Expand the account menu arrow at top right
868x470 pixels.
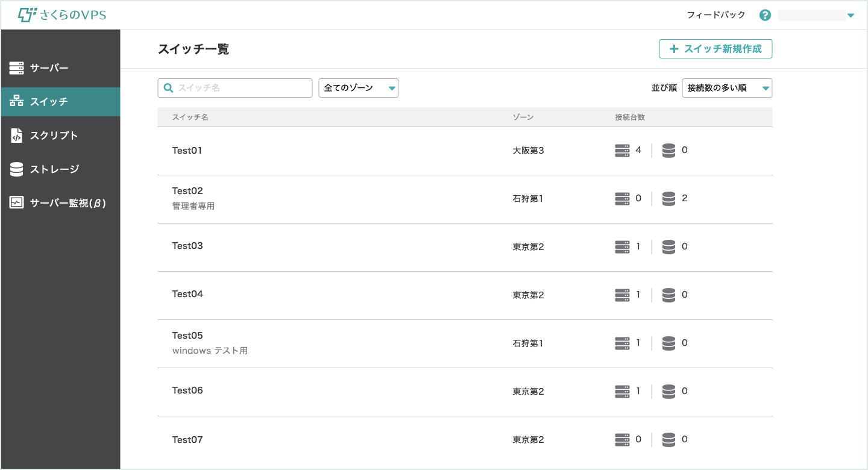(851, 16)
